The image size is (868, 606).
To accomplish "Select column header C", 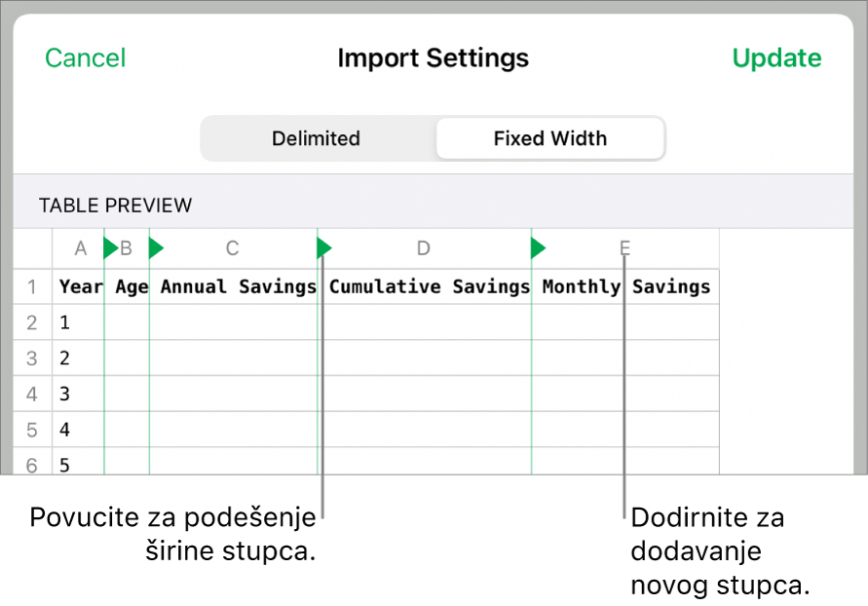I will 232,248.
